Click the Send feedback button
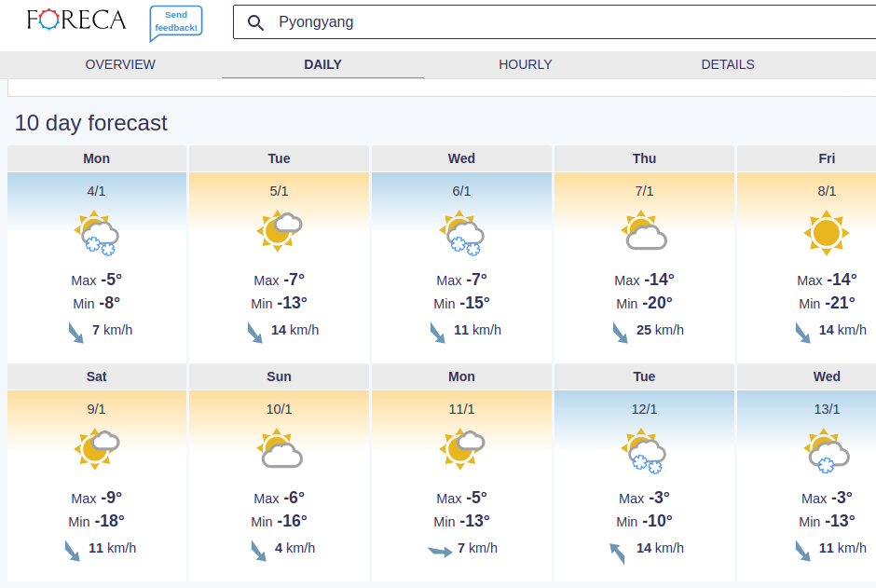The image size is (876, 588). [x=176, y=22]
